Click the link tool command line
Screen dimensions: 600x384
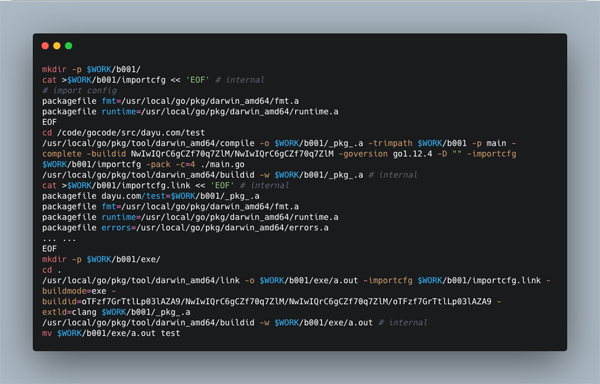(x=296, y=280)
